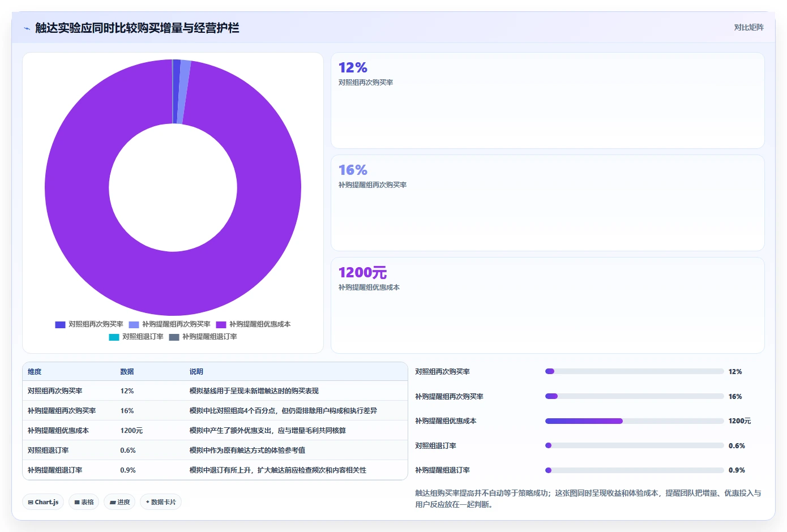Select table cell 补购提醒组再次购买率
Image resolution: width=787 pixels, height=532 pixels.
point(62,411)
